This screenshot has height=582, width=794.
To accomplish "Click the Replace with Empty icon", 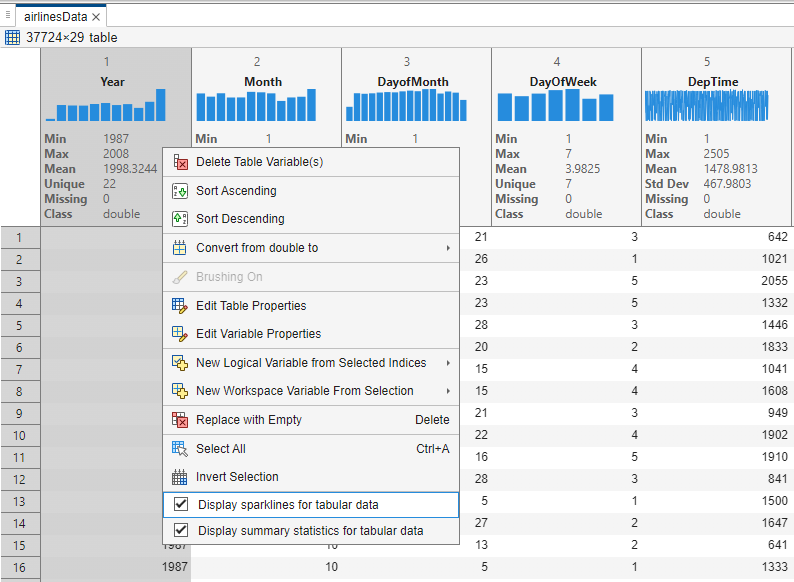I will [x=180, y=420].
